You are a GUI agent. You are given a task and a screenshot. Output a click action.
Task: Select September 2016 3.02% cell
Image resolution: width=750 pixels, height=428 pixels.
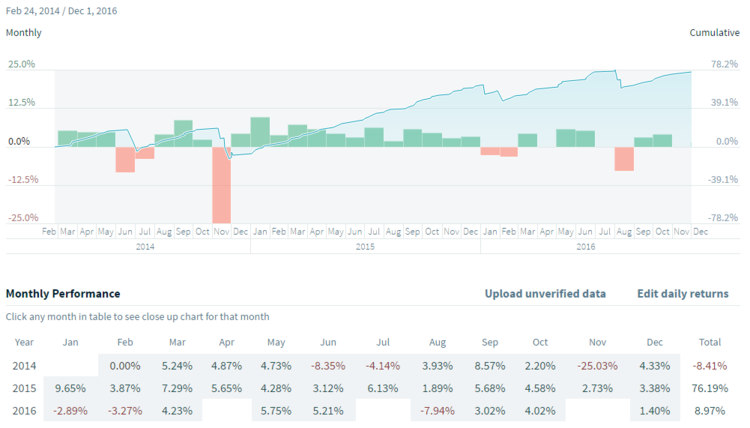[490, 410]
